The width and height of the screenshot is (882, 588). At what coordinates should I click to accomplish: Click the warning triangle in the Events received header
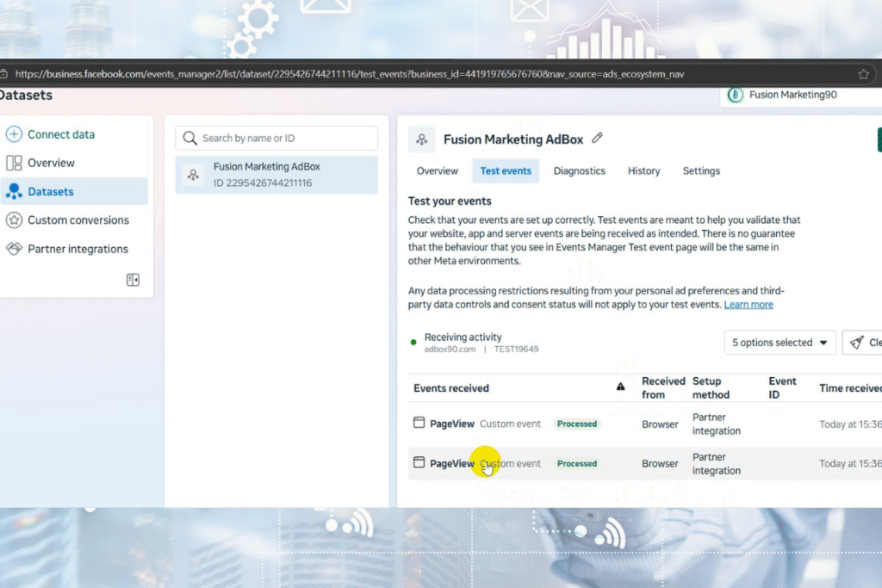tap(620, 387)
